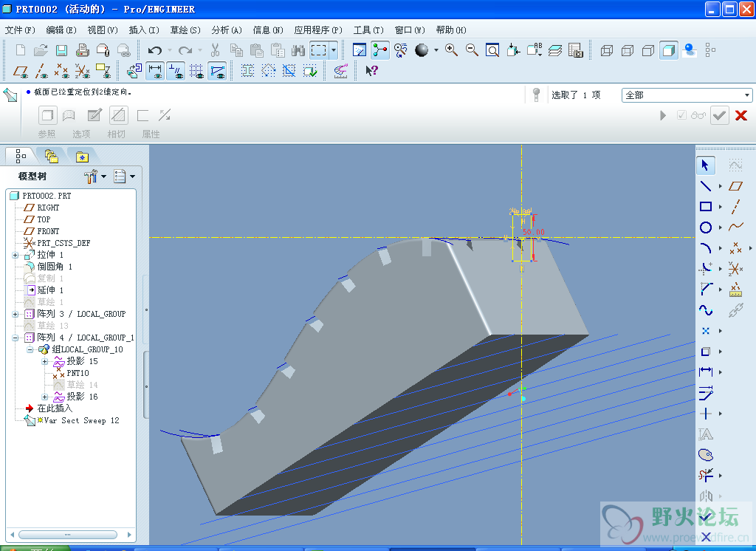The image size is (756, 551).
Task: Click the Repaint screen icon
Action: 360,50
